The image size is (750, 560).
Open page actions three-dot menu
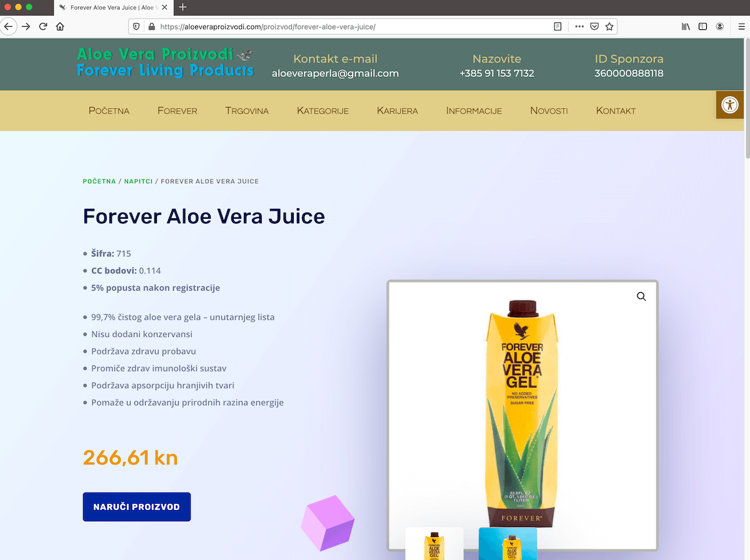coord(579,27)
